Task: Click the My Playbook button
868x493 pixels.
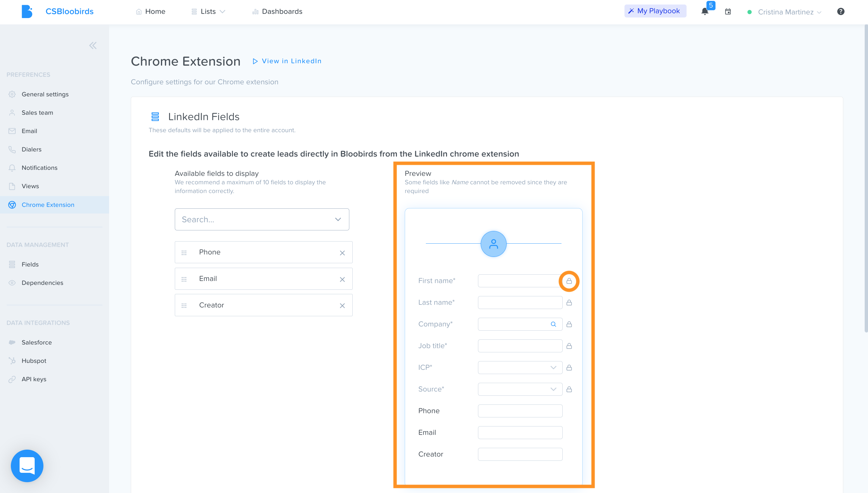Action: [655, 11]
